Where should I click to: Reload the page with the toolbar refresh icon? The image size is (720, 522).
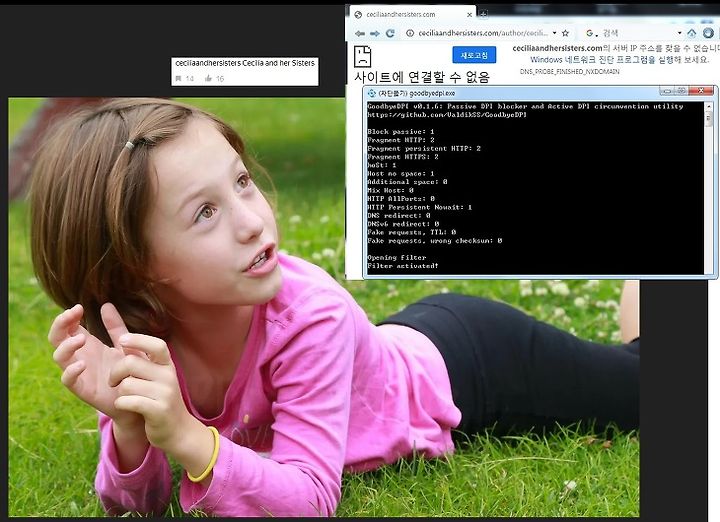(x=390, y=33)
